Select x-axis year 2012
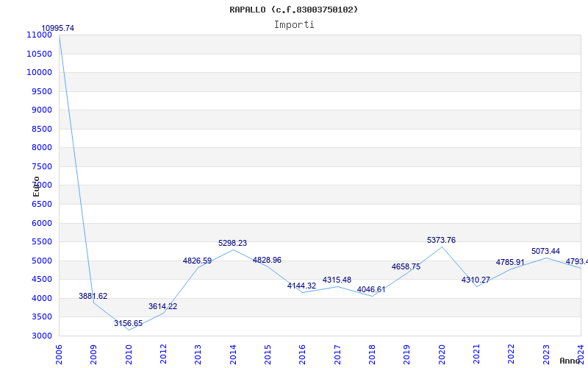The height and width of the screenshot is (368, 588). 163,355
